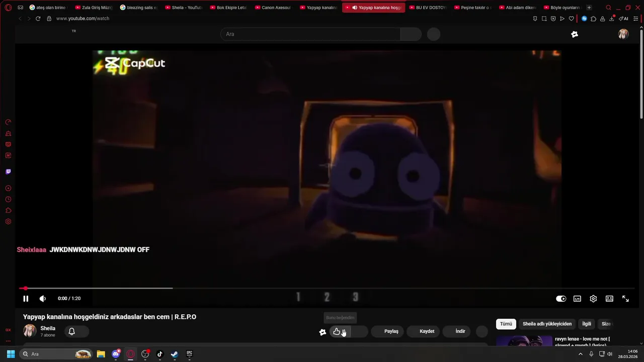Click the system tray volume icon
Screen dimensions: 644x362
tap(610, 354)
